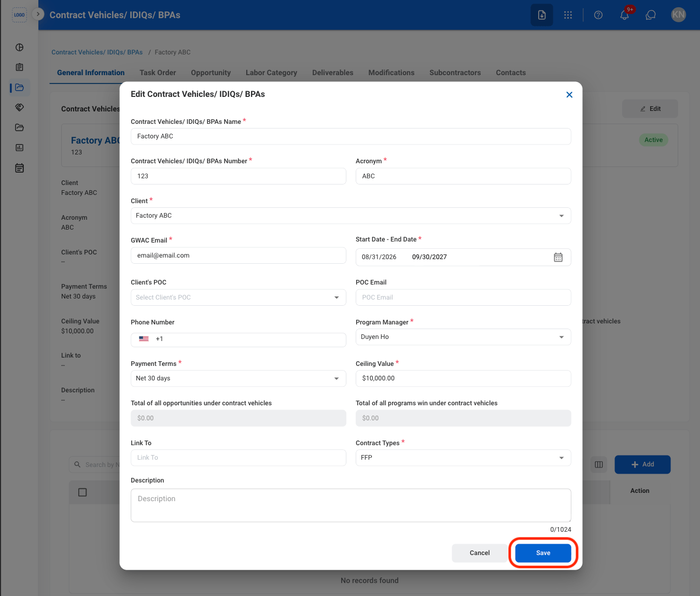
Task: Cancel editing the contract vehicle
Action: tap(480, 553)
